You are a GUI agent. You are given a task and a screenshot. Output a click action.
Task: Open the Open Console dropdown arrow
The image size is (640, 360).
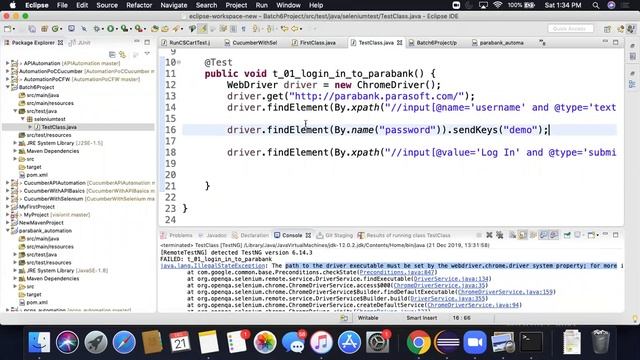click(x=598, y=236)
